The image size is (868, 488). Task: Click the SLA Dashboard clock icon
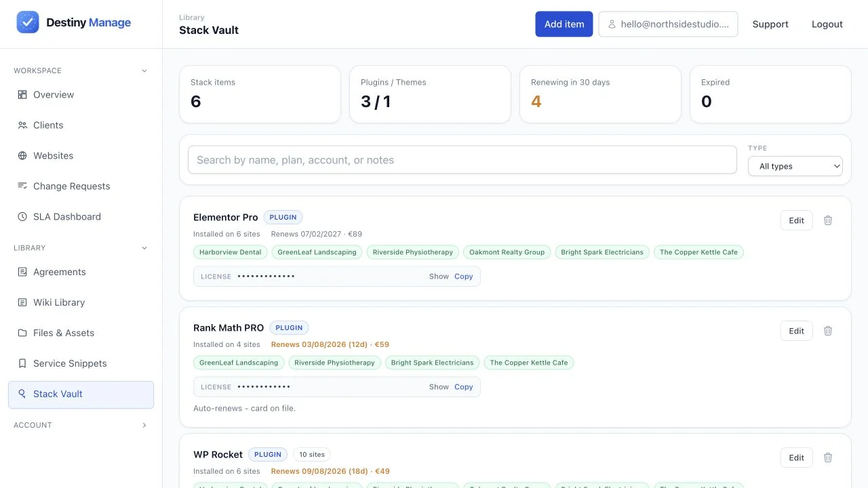[x=22, y=217]
